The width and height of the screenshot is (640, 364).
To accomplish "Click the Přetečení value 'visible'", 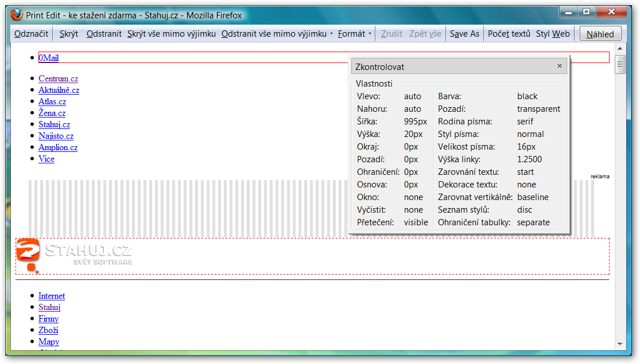I will [416, 222].
